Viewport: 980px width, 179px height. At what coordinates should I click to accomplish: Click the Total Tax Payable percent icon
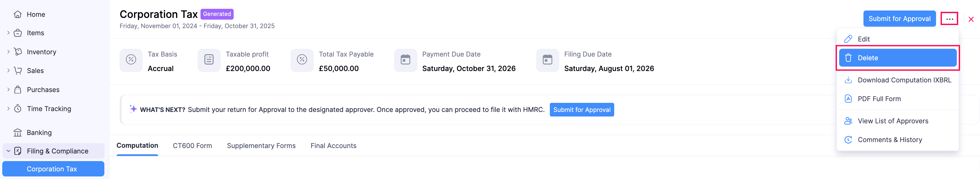tap(302, 60)
